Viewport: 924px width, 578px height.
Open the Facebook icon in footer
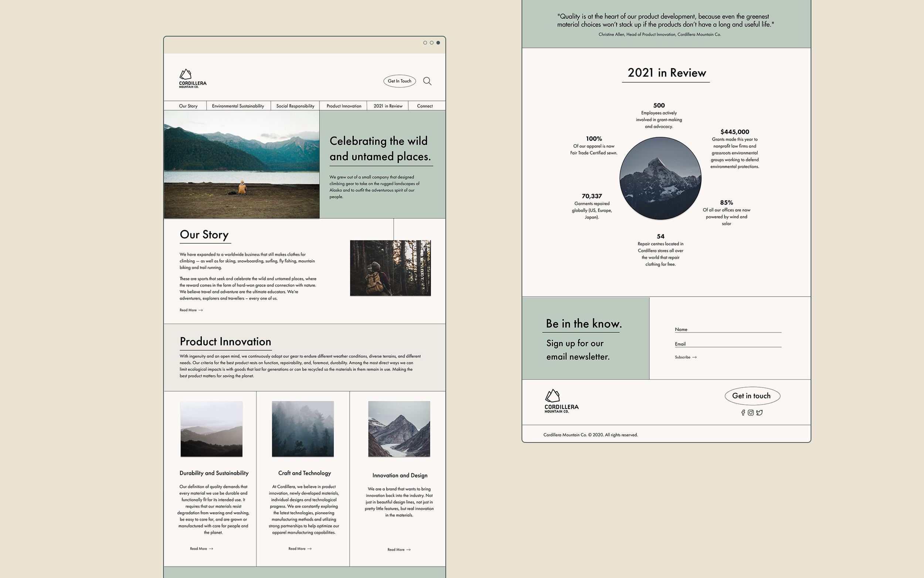(743, 412)
